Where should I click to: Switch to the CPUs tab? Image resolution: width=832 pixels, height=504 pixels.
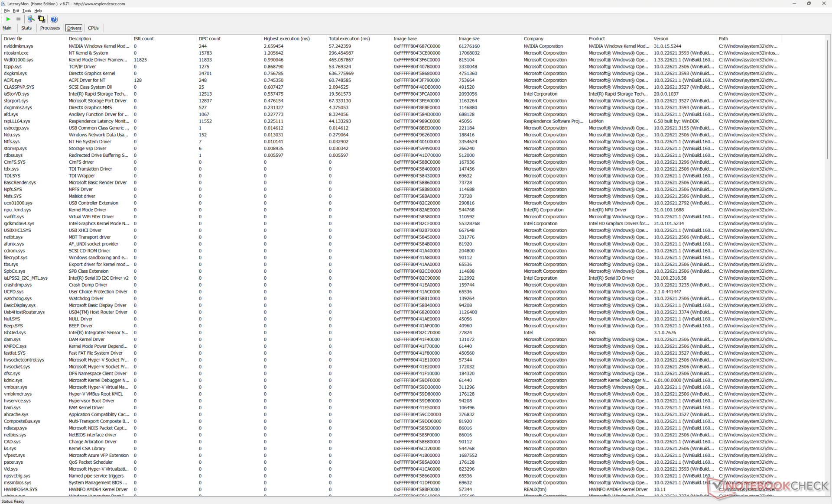[x=93, y=28]
